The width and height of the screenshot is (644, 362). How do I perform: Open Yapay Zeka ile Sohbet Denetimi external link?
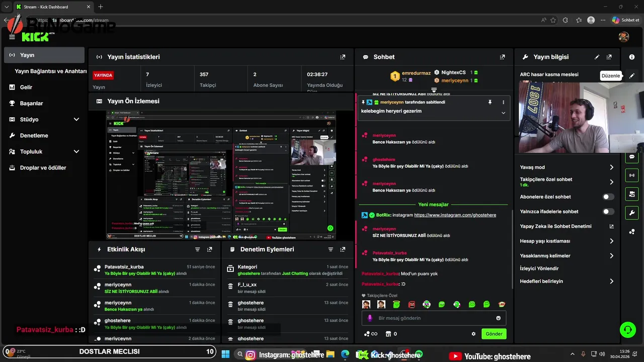click(x=611, y=226)
